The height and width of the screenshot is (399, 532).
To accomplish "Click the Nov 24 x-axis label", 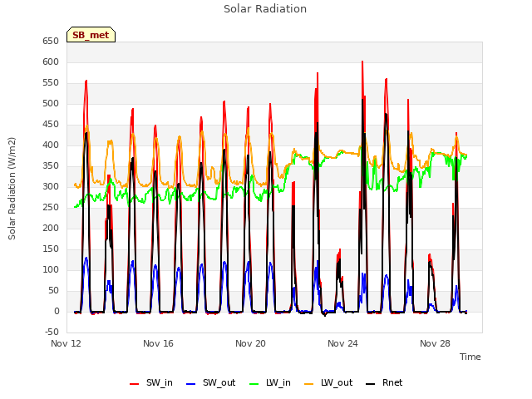I will (x=342, y=343).
